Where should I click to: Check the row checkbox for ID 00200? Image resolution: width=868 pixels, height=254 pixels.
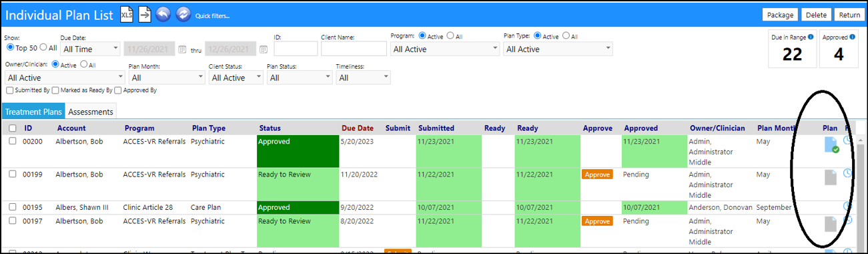13,141
